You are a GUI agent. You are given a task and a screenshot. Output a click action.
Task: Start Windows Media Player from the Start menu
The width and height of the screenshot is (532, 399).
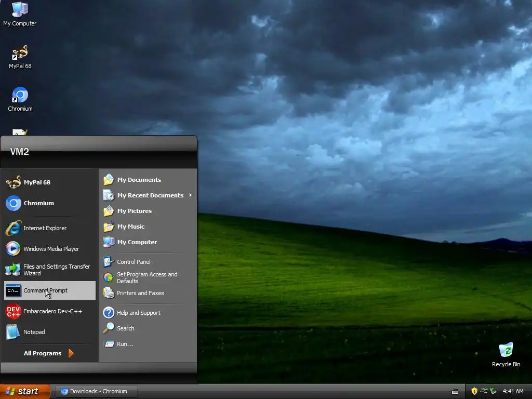pyautogui.click(x=49, y=249)
